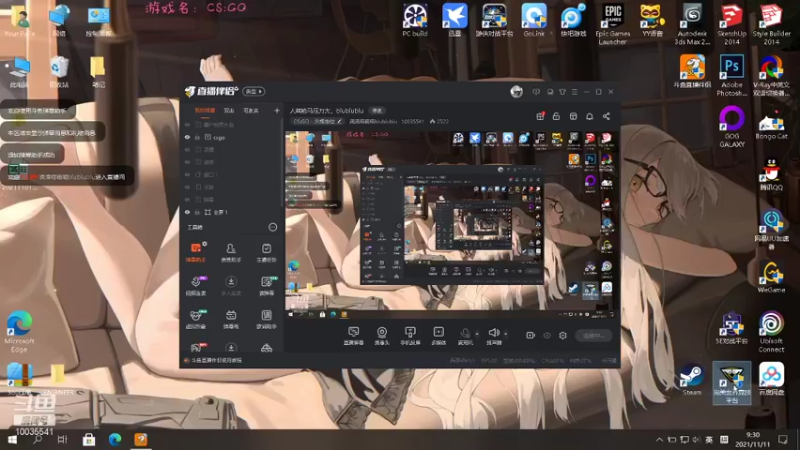Open the TV-shaped danmaku show tool
This screenshot has height=450, width=800.
click(231, 318)
